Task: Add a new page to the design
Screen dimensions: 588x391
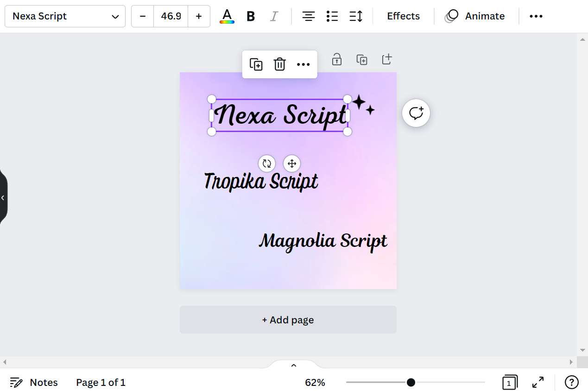Action: click(x=288, y=320)
